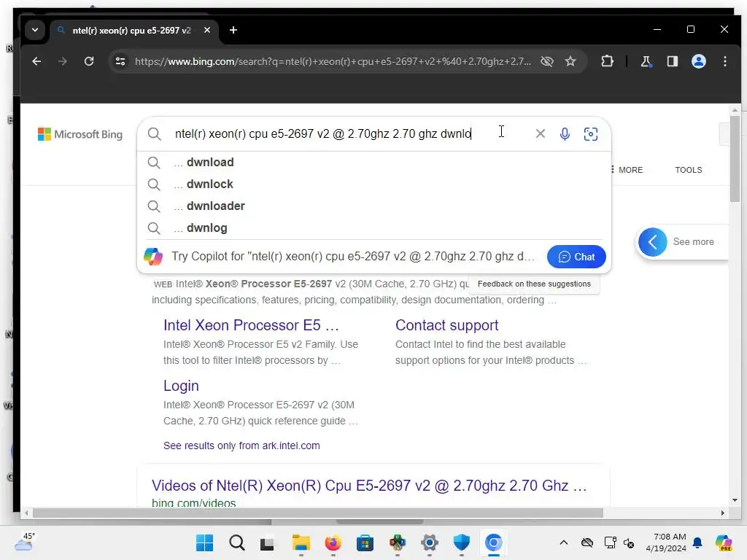Image resolution: width=747 pixels, height=560 pixels.
Task: Toggle the browser side panel
Action: [672, 61]
